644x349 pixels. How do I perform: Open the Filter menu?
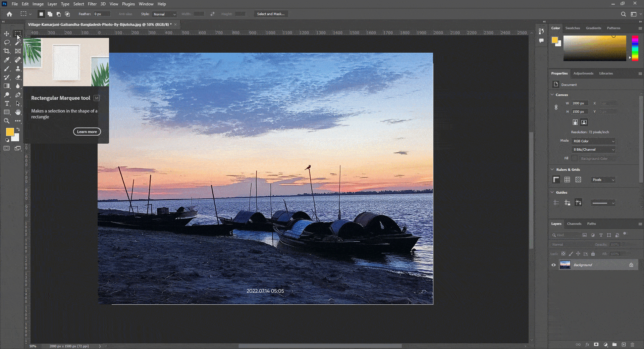(x=92, y=4)
